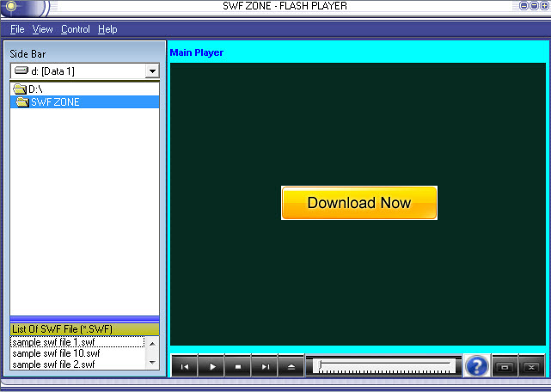Skip to the previous track
This screenshot has height=392, width=551.
[185, 367]
